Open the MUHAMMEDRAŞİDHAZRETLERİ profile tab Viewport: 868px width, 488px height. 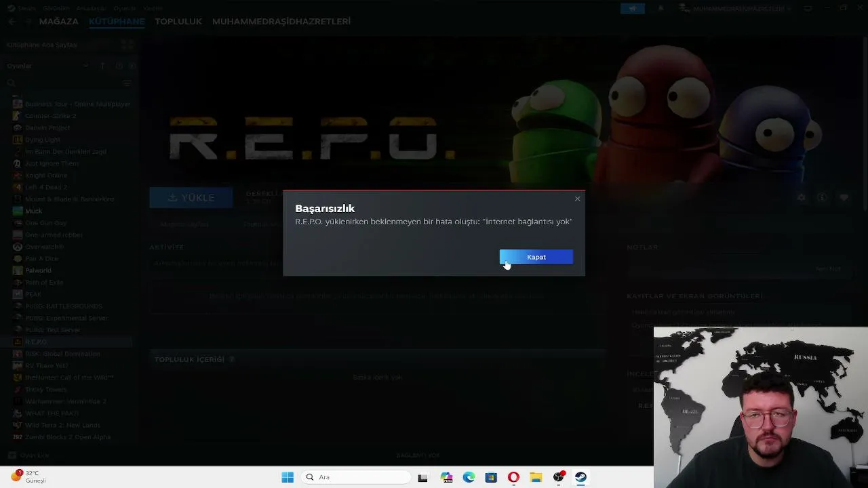pos(281,22)
